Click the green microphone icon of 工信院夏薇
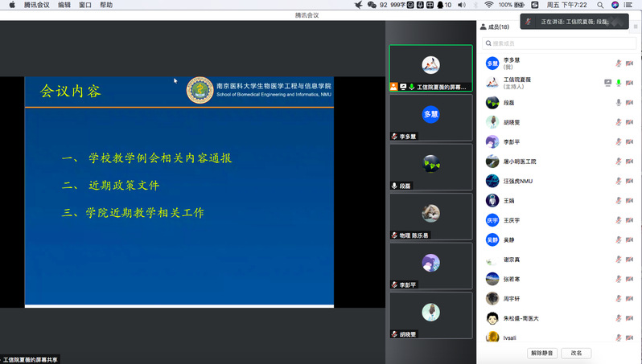This screenshot has height=364, width=642. pyautogui.click(x=619, y=83)
